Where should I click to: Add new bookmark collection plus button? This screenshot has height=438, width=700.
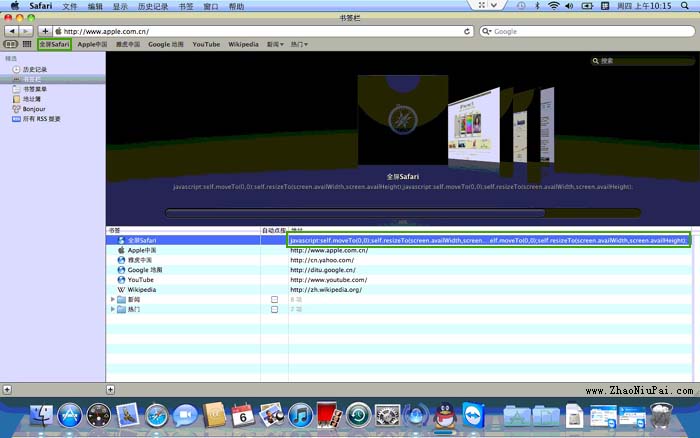7,390
